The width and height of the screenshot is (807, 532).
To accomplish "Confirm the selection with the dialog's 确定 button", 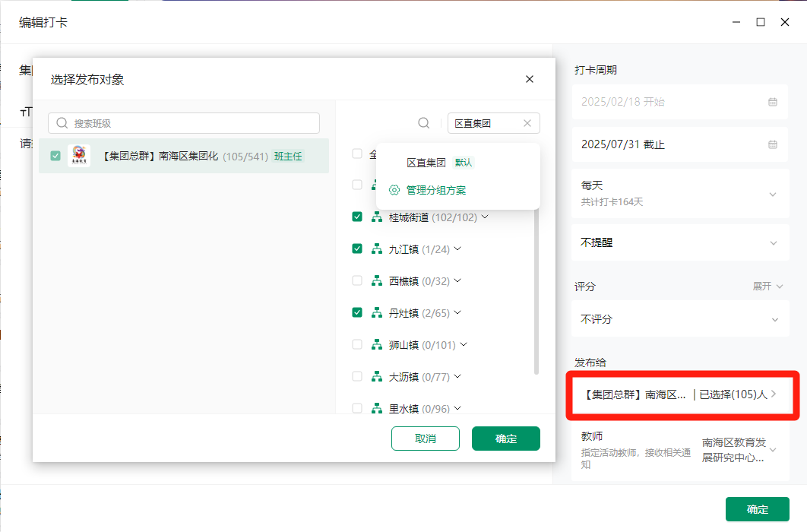I will pyautogui.click(x=506, y=439).
